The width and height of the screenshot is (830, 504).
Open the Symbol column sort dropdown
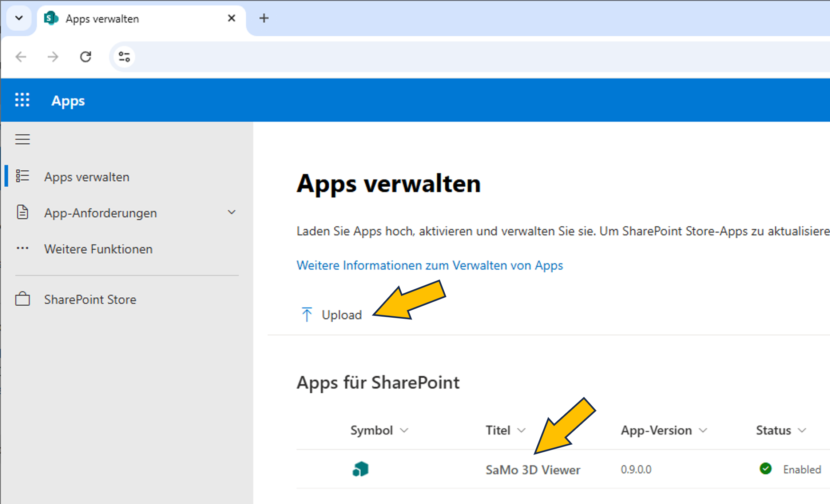click(404, 430)
